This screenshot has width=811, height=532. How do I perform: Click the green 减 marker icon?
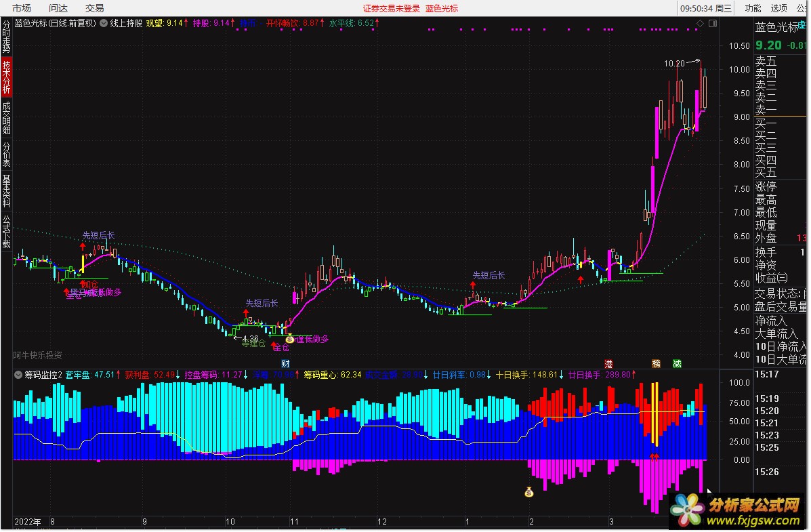pos(677,364)
